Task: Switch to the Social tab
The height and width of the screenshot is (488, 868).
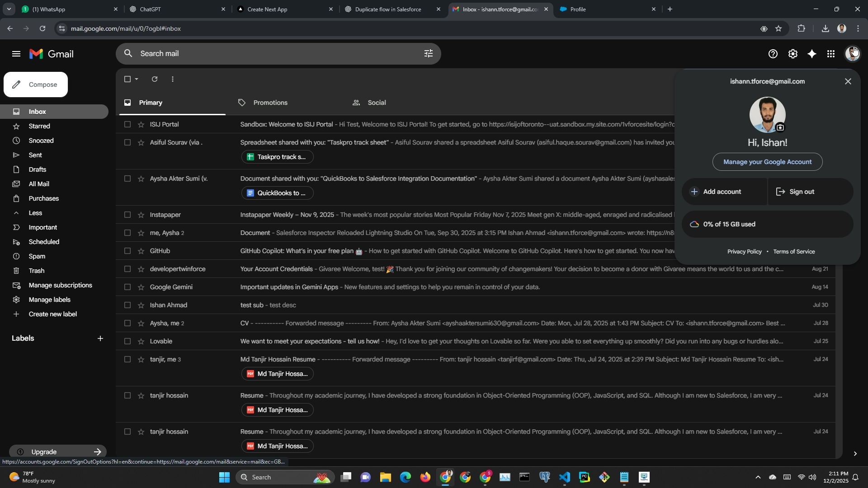Action: [376, 103]
